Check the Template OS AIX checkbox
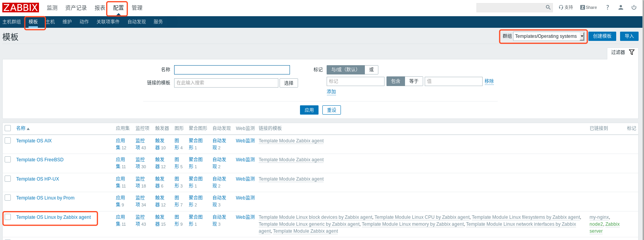Image resolution: width=644 pixels, height=240 pixels. tap(8, 140)
